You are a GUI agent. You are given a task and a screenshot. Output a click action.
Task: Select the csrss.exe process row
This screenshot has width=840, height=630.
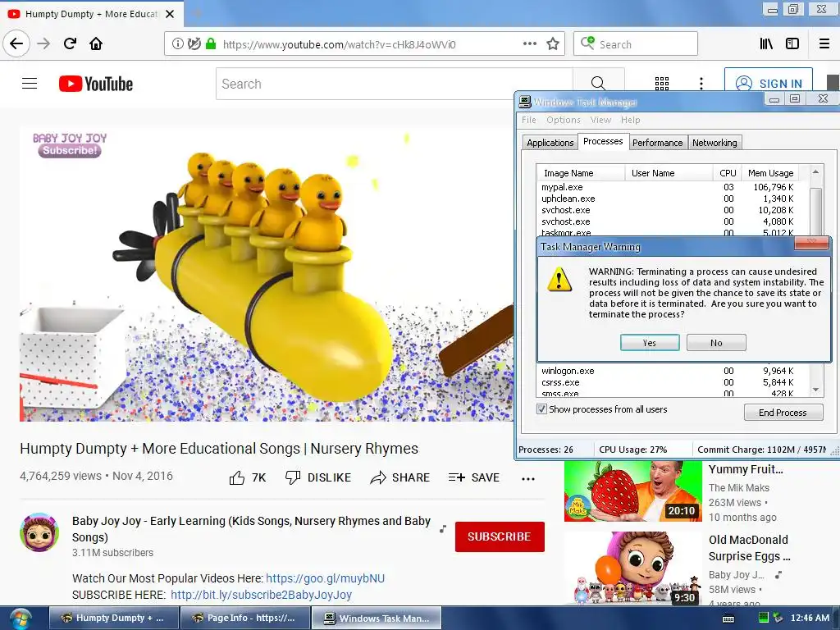pos(668,382)
